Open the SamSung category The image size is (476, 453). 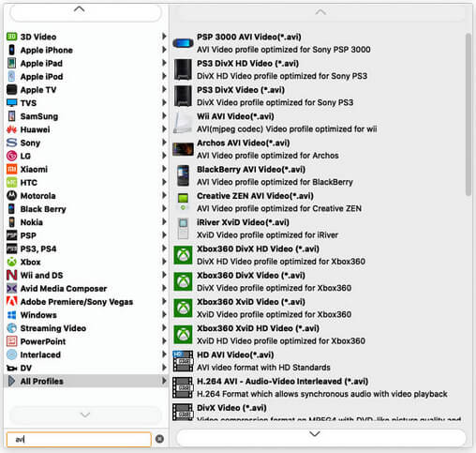tap(86, 116)
